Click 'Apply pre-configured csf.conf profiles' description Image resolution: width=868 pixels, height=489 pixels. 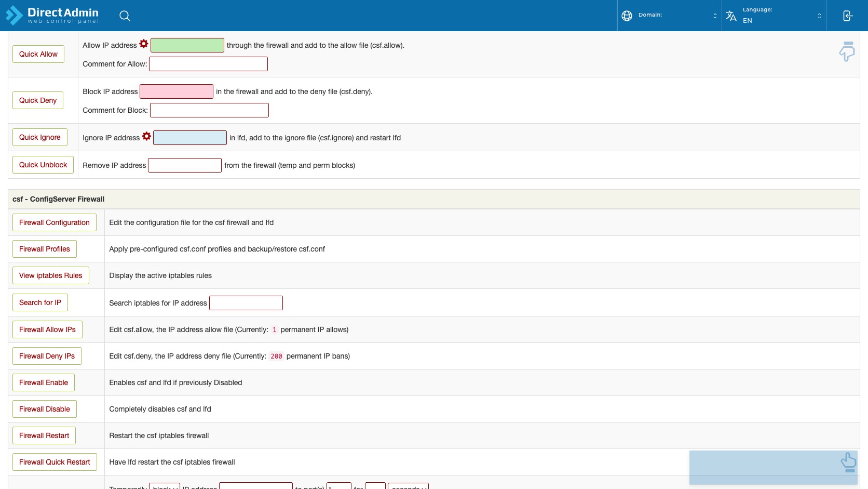(x=217, y=249)
